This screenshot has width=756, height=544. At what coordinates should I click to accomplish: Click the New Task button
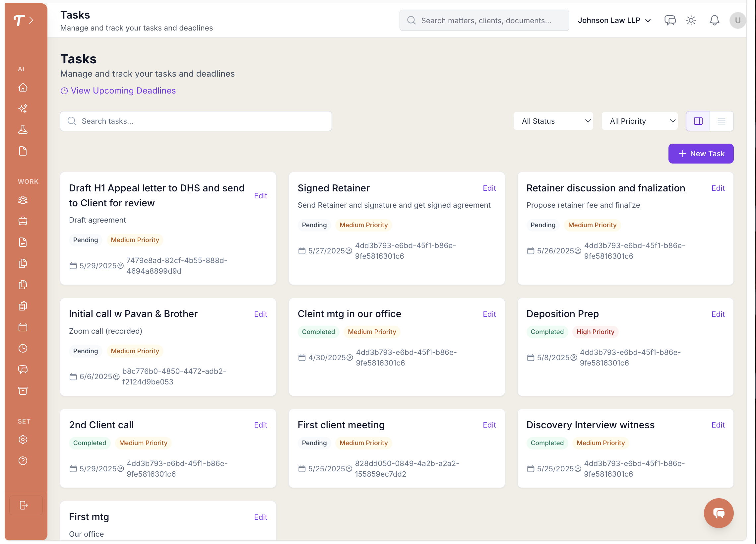700,154
